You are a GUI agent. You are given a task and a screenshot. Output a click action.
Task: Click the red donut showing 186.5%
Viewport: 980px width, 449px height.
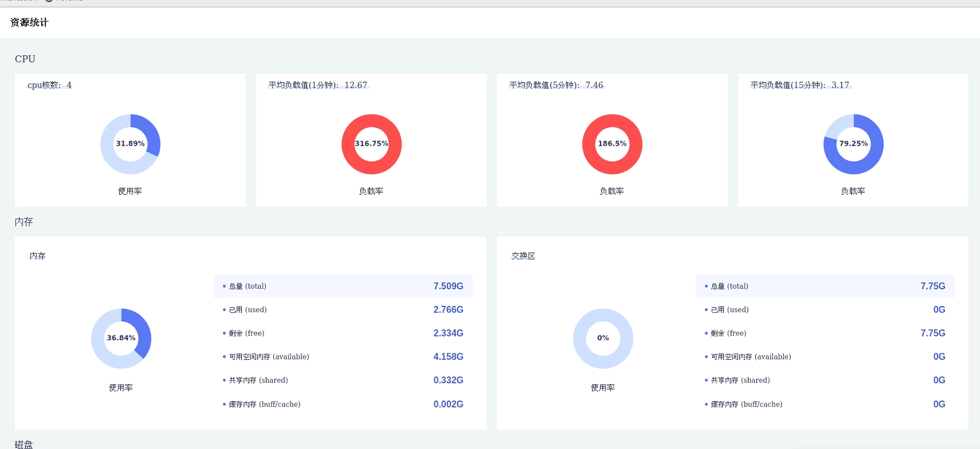[x=612, y=144]
